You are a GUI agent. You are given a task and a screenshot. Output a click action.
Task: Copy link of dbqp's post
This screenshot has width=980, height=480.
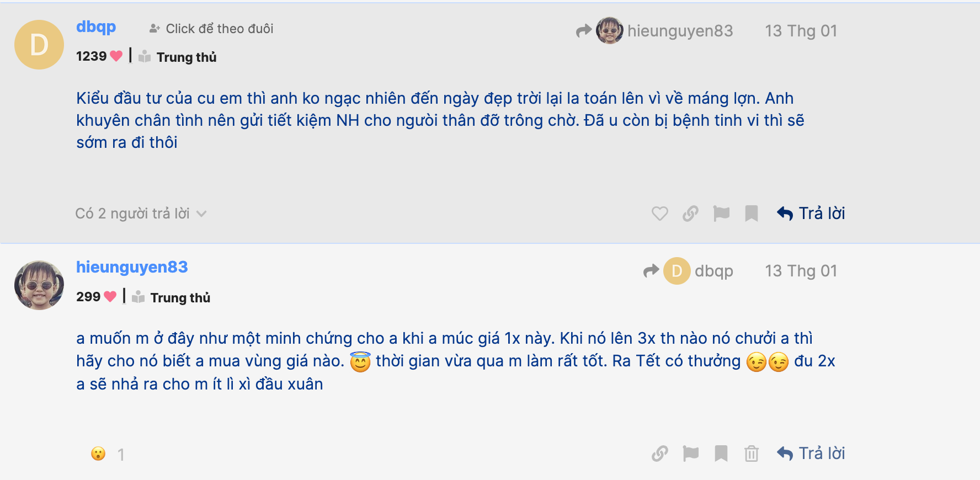coord(690,214)
